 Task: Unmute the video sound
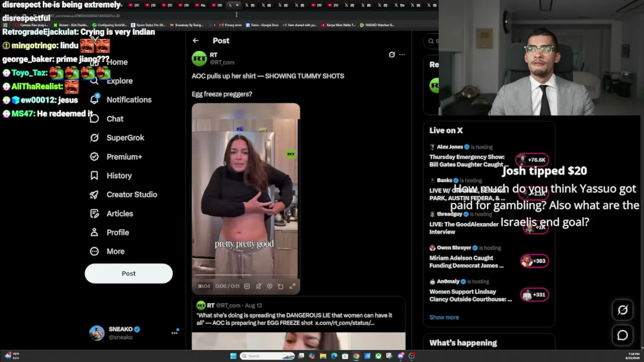coord(258,286)
